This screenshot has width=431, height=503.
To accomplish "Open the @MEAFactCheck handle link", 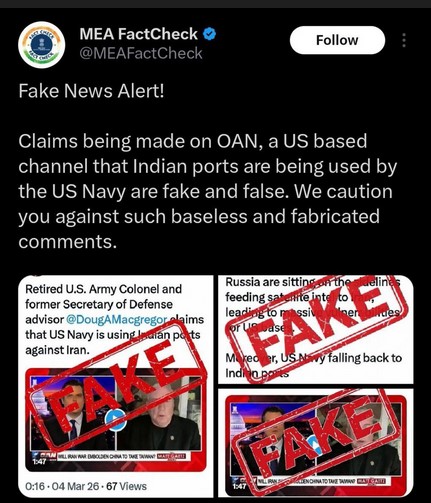I will 141,53.
